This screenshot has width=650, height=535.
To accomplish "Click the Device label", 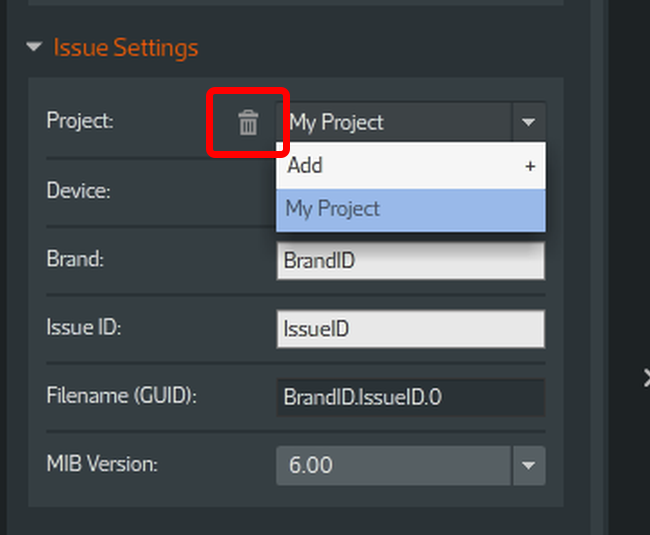I will [x=79, y=191].
